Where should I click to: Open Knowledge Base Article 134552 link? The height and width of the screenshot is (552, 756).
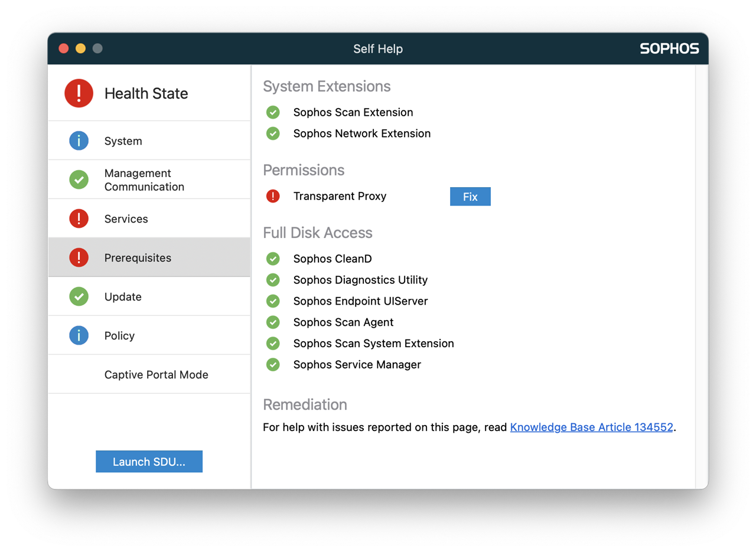[x=592, y=427]
